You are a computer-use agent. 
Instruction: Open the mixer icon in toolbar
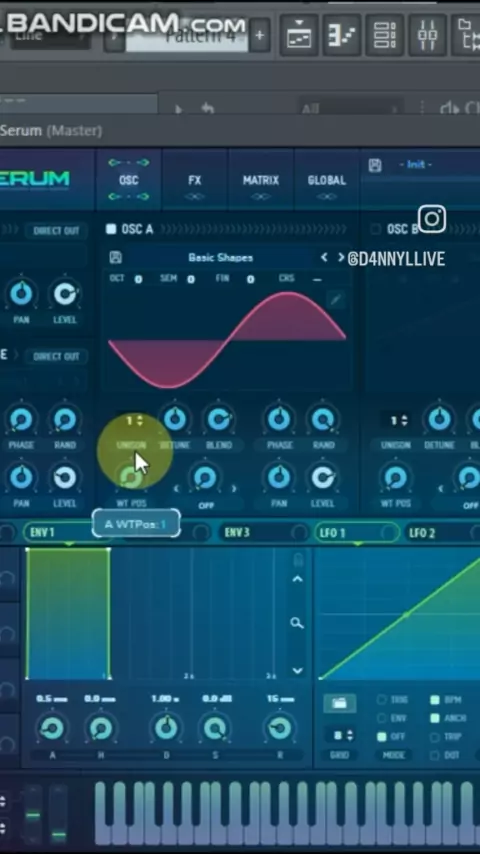click(x=428, y=35)
